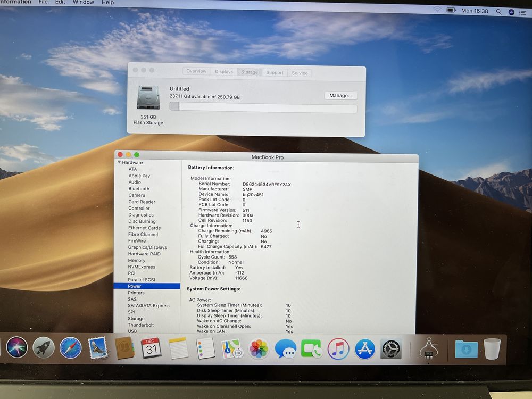Image resolution: width=532 pixels, height=399 pixels.
Task: Open the Window menu
Action: tap(83, 2)
